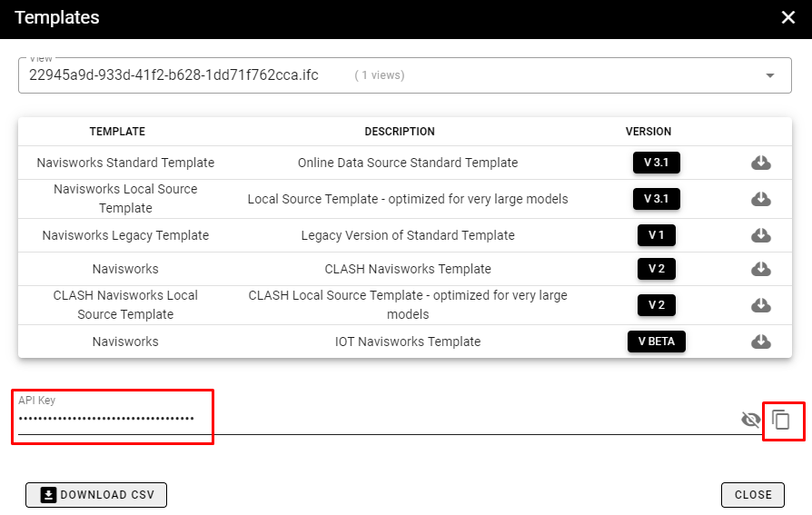Download the CLASH Navisworks Template
812x515 pixels.
761,269
